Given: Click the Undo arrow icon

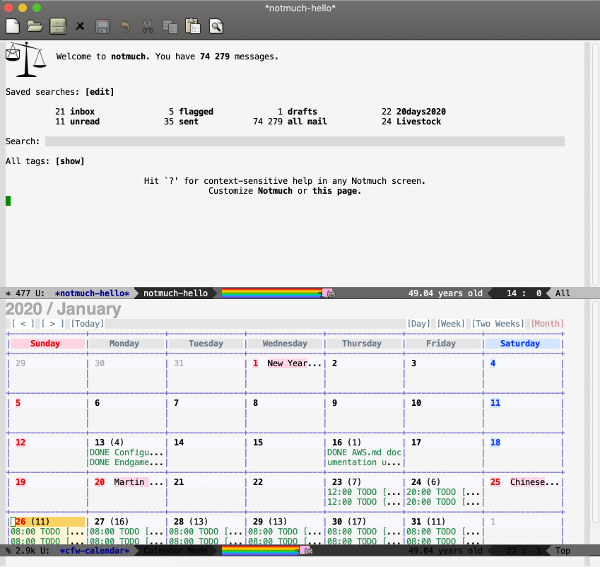Looking at the screenshot, I should (x=125, y=25).
